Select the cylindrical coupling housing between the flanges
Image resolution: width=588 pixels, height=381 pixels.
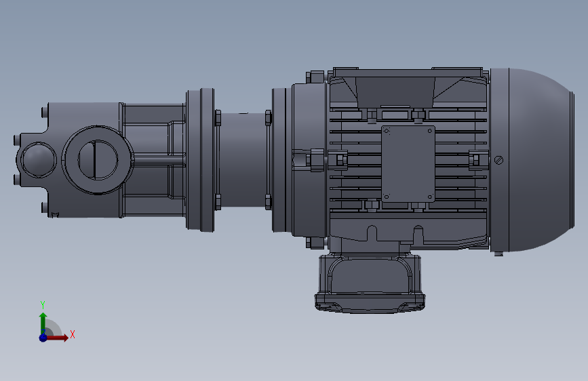coord(243,160)
